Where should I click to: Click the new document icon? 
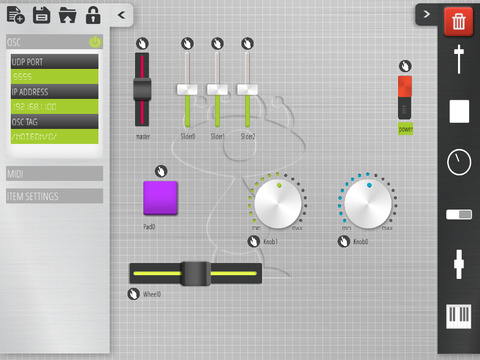point(15,15)
